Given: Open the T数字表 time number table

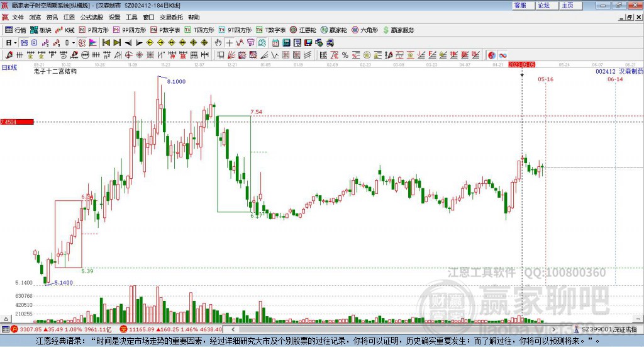Looking at the screenshot, I should [x=270, y=30].
